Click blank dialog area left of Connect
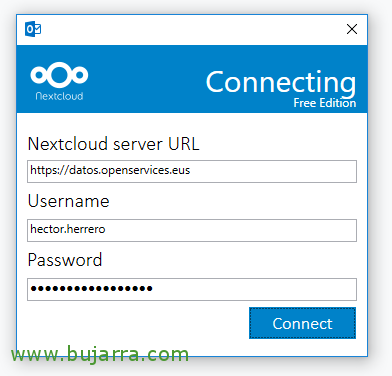Screen dimensions: 392x376 coord(133,323)
